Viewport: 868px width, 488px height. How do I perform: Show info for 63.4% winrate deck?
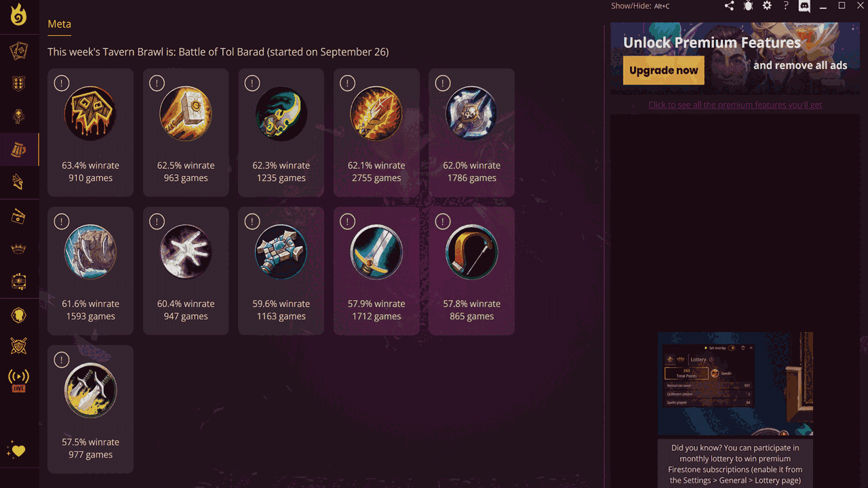61,83
